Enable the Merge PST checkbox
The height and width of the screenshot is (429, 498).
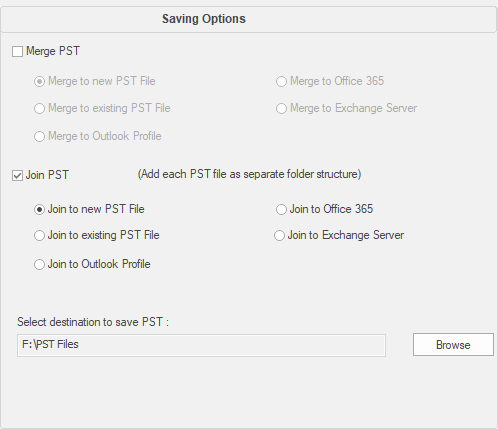(x=17, y=52)
